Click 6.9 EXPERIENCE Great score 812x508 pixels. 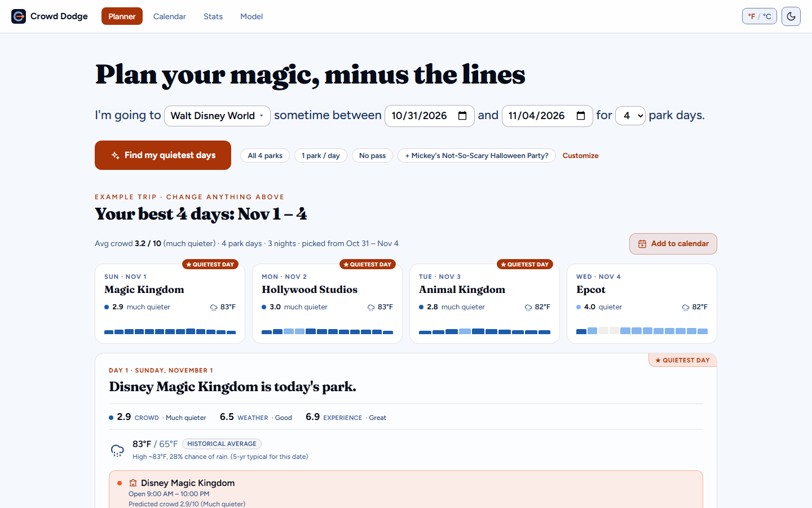coord(346,417)
